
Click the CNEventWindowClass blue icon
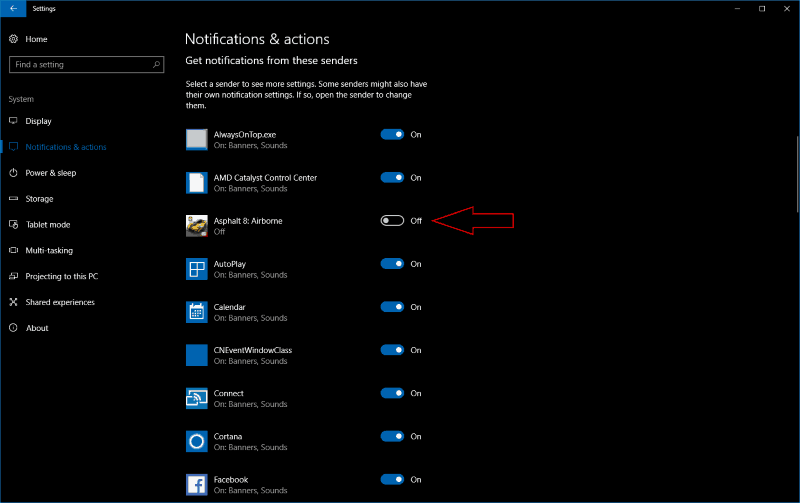pyautogui.click(x=196, y=355)
